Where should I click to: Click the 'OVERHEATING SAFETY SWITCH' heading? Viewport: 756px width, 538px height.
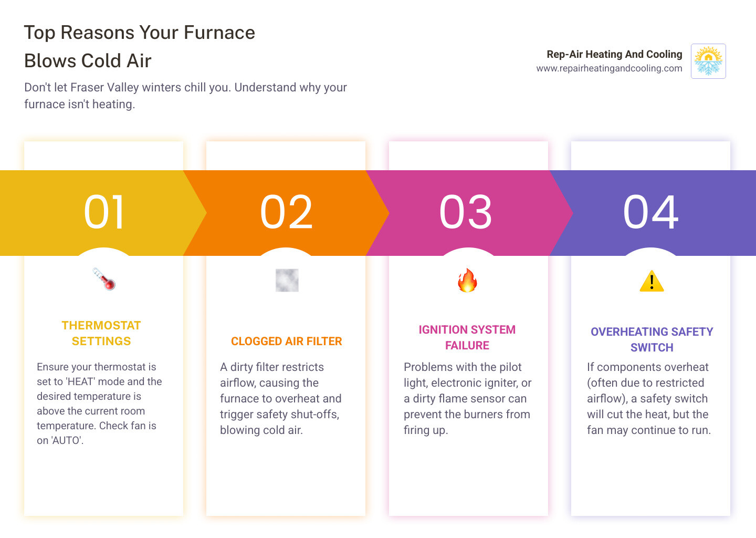click(x=652, y=339)
